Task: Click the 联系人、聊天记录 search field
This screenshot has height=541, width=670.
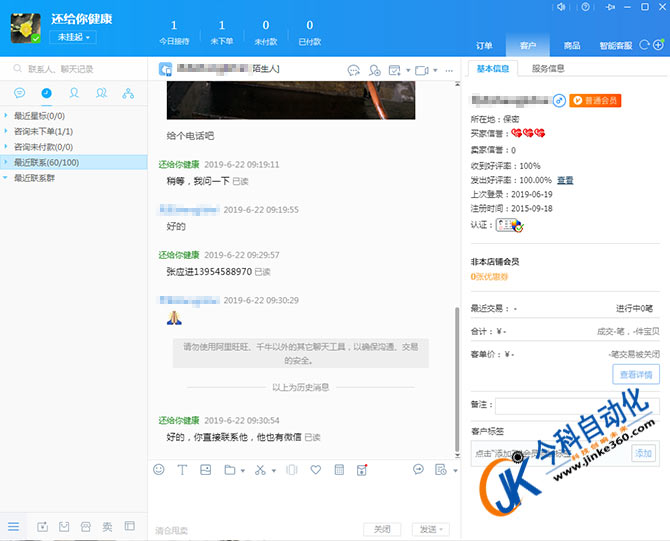Action: 73,69
